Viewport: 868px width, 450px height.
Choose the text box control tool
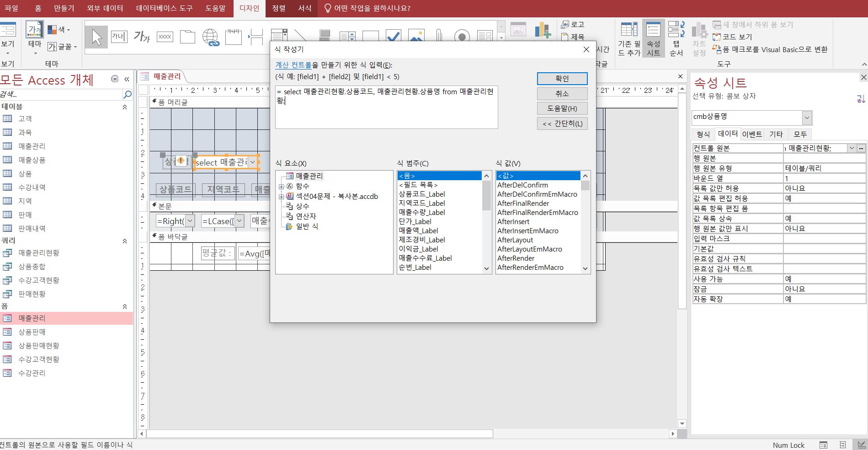point(119,37)
